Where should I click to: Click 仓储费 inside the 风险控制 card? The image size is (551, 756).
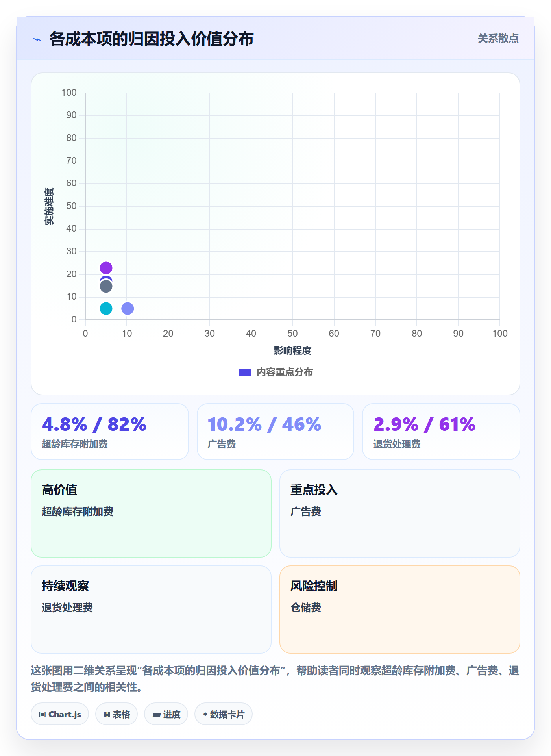click(306, 608)
